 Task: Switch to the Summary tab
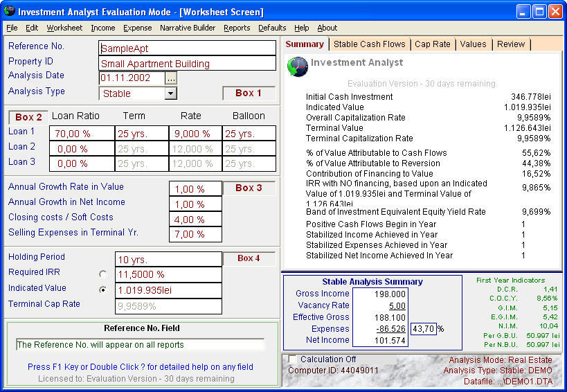coord(305,44)
